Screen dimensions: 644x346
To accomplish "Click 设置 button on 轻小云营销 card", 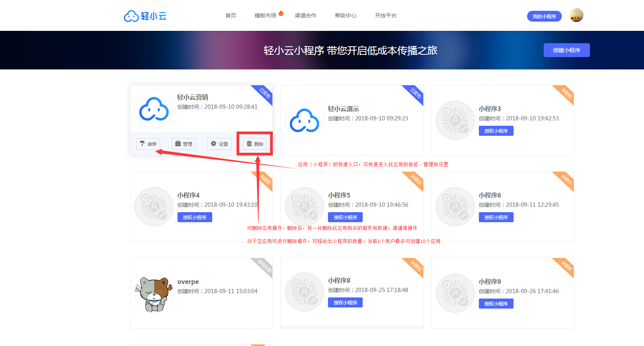I will pos(219,144).
